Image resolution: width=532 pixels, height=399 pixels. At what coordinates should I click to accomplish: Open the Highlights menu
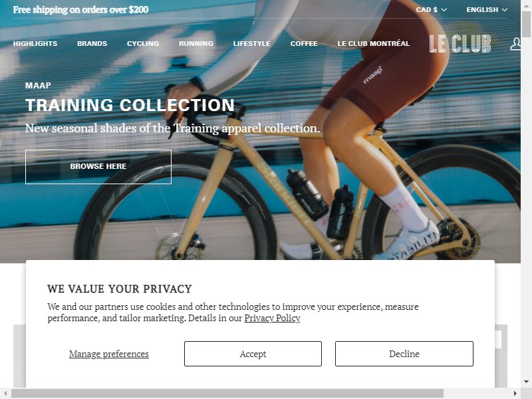tap(35, 43)
